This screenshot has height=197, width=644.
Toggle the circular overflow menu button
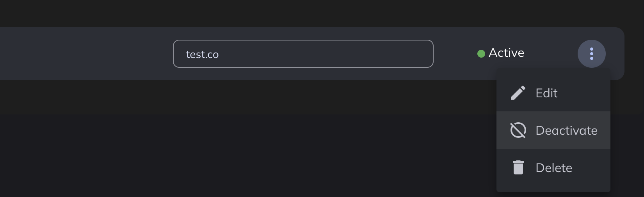pyautogui.click(x=592, y=54)
